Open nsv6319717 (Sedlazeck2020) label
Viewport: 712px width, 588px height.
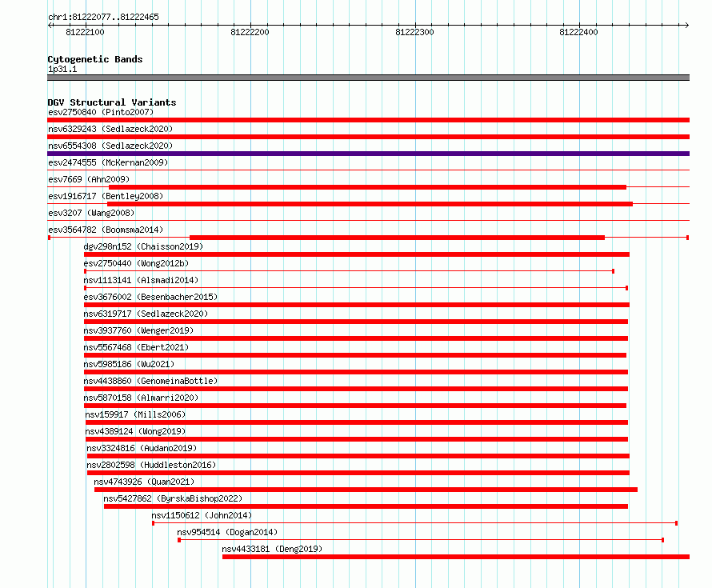pyautogui.click(x=146, y=314)
